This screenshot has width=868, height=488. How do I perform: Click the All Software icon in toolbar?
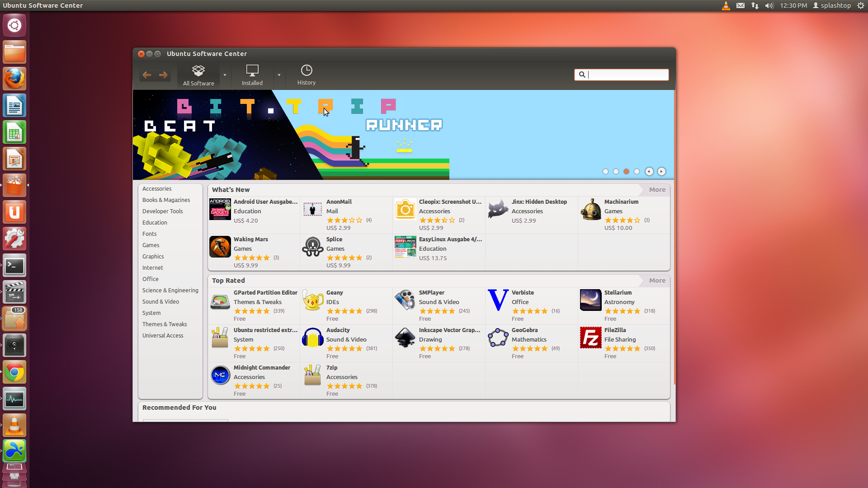tap(198, 75)
